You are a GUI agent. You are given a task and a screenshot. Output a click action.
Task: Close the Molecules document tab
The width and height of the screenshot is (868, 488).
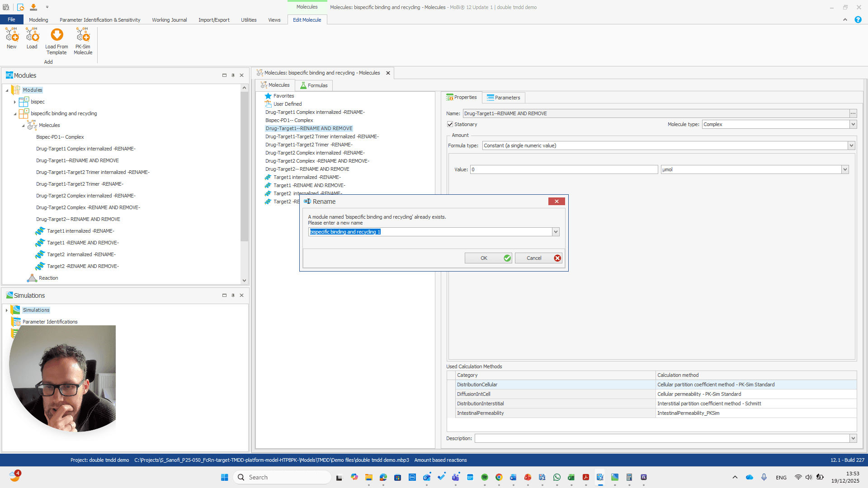(388, 73)
